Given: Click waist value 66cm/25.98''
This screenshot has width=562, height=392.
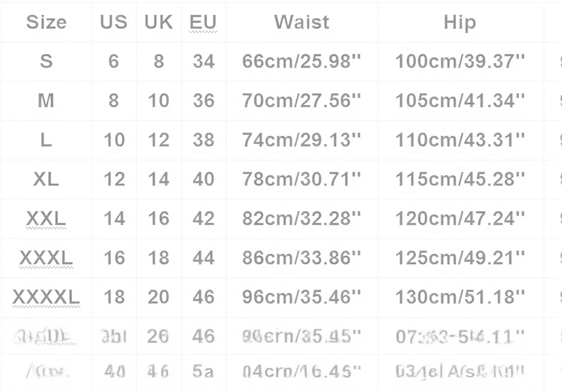Looking at the screenshot, I should 301,61.
